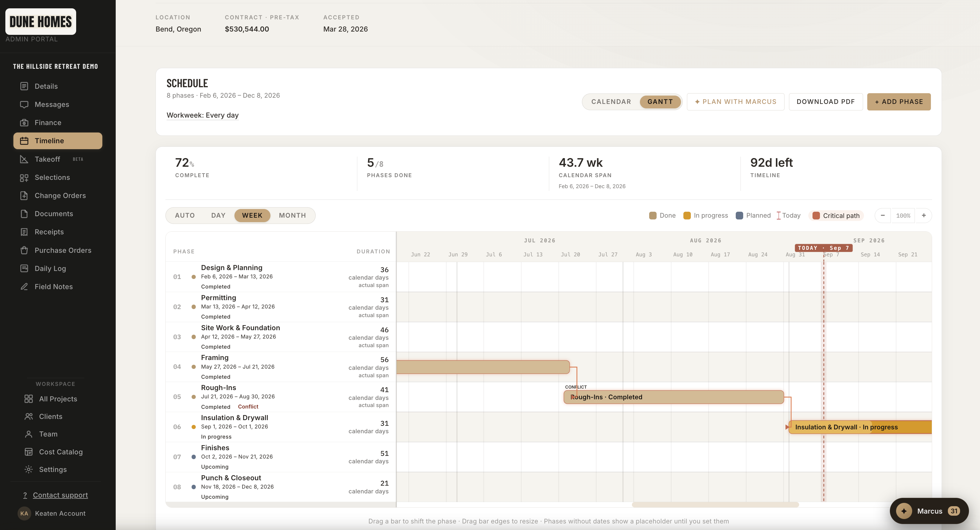Open the Workweek: Every day setting

pos(202,115)
